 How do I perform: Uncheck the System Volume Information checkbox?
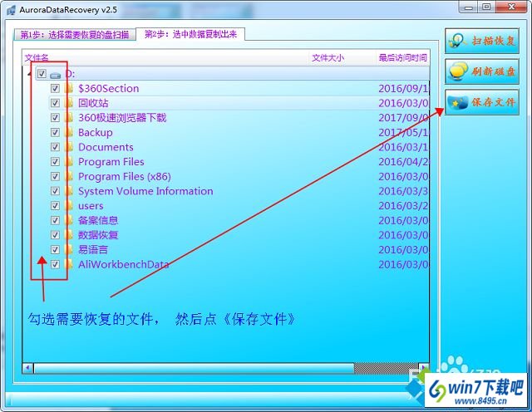coord(55,191)
